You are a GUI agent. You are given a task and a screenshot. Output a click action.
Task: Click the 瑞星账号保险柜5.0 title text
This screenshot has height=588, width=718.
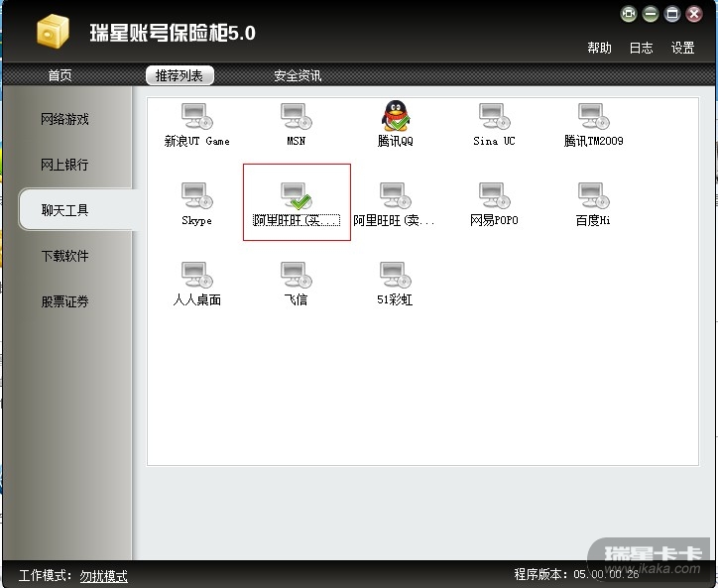click(x=173, y=33)
